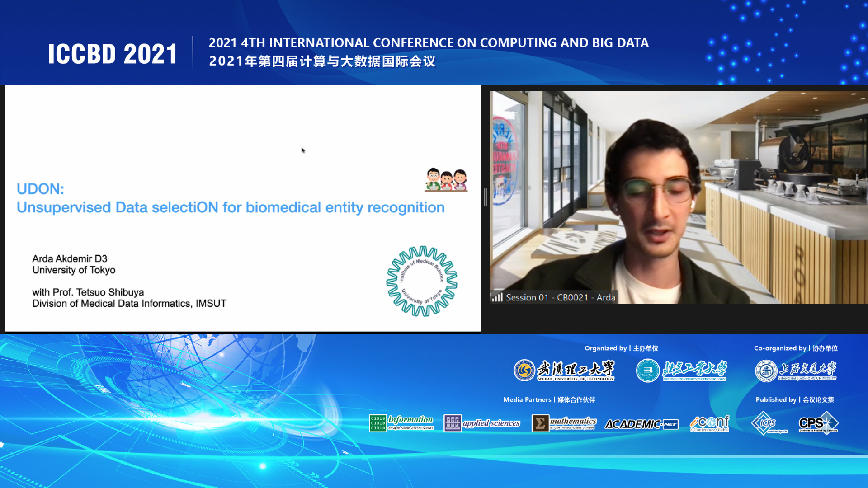Click the Co-organized by heading
Viewport: 868px width, 488px height.
pos(796,348)
